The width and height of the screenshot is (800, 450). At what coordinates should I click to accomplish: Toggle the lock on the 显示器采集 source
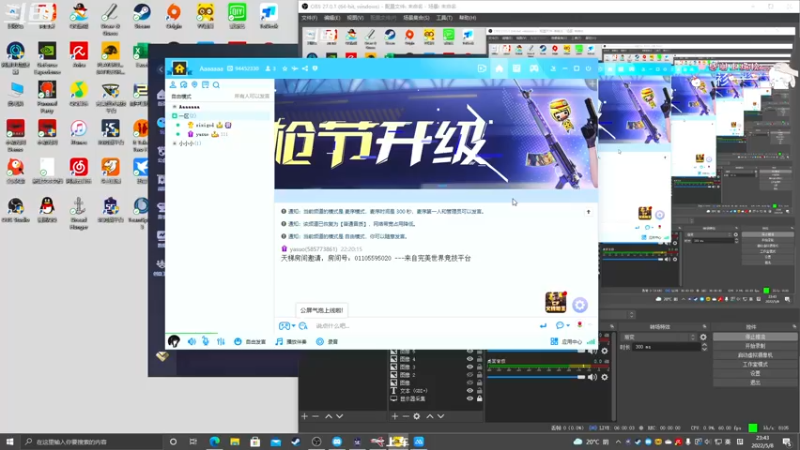(x=480, y=398)
